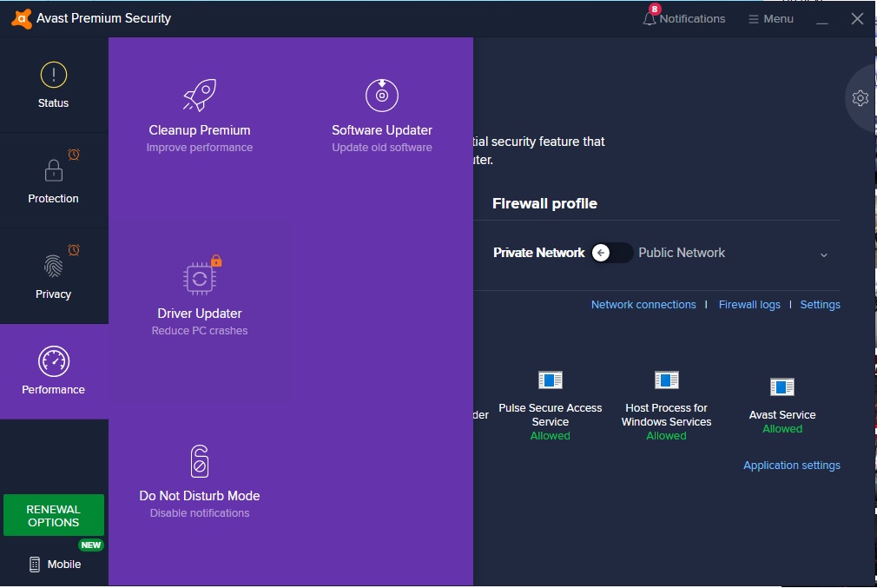Select Driver Updater to reduce PC crashes
877x588 pixels.
click(200, 296)
